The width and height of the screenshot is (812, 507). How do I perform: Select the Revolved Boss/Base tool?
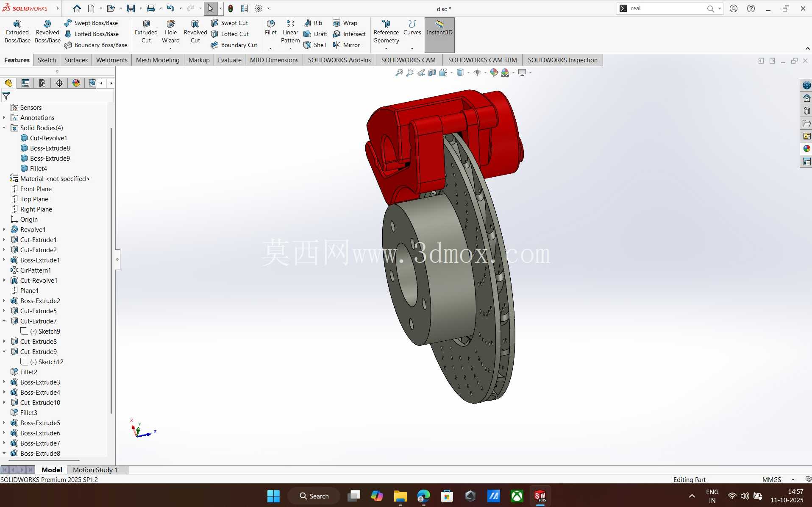coord(47,32)
